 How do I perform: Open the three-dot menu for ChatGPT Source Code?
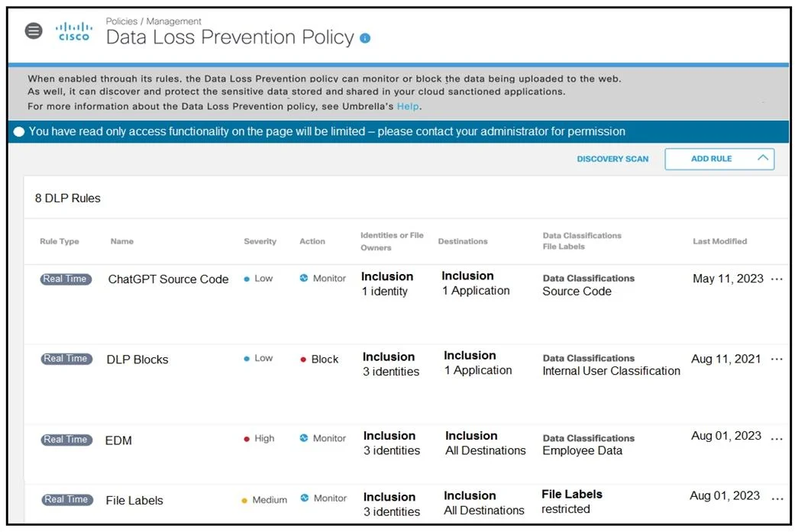(x=777, y=279)
